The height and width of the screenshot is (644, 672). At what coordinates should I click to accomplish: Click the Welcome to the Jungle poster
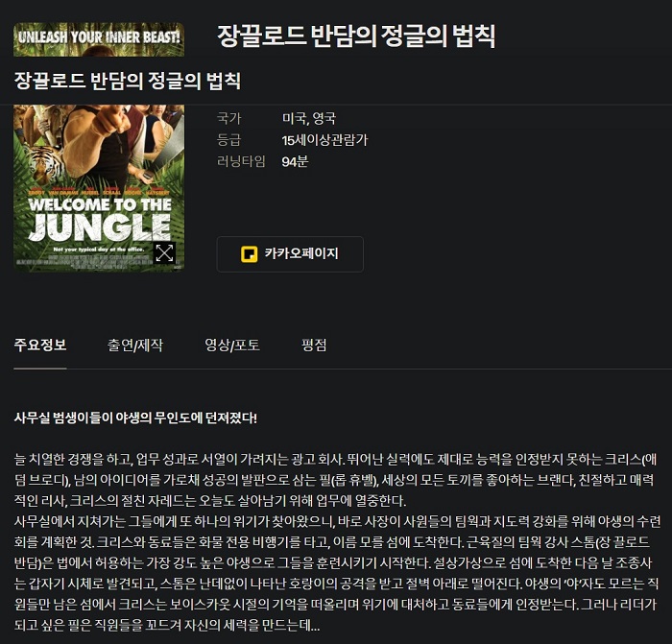(x=99, y=188)
